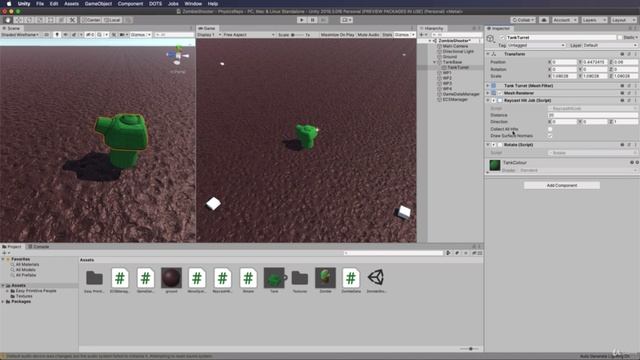Open the Display 1 dropdown
Screen dimensions: 640x360
click(x=209, y=35)
